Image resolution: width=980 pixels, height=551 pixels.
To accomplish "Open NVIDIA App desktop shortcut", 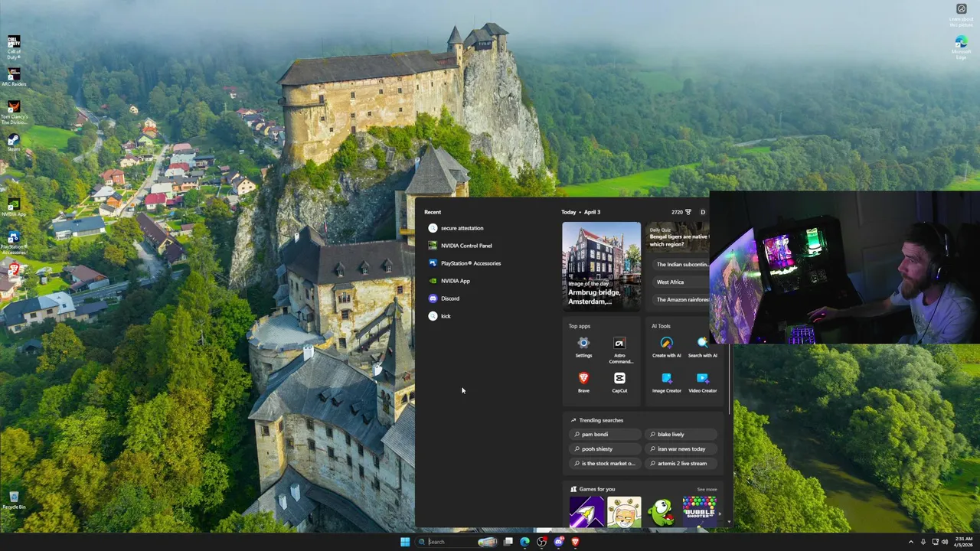I will pyautogui.click(x=14, y=207).
